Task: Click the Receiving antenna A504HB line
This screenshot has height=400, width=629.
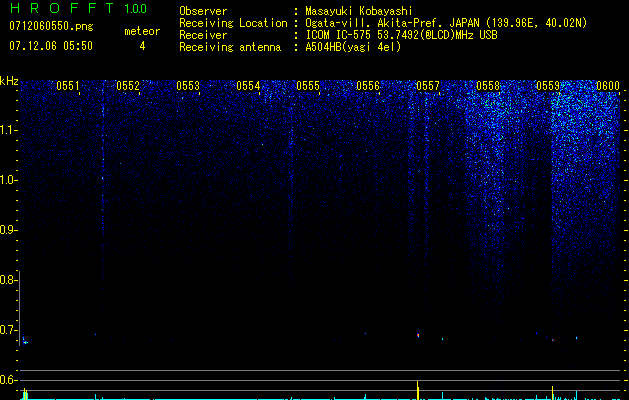Action: [x=290, y=47]
